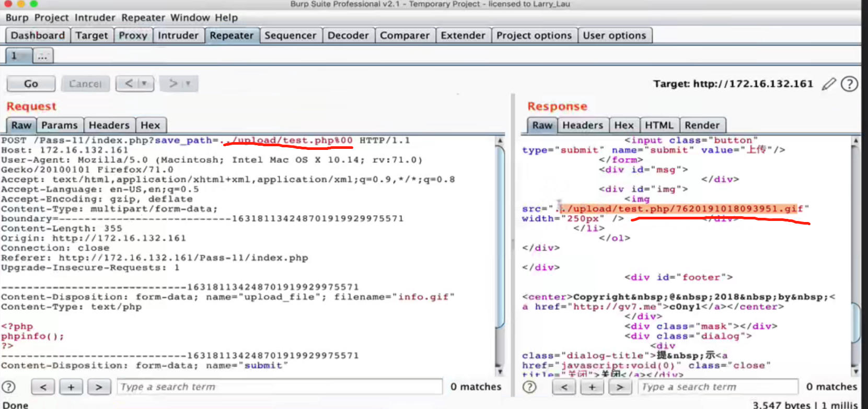The height and width of the screenshot is (409, 868).
Task: Click the response scrollbar up arrow
Action: 856,141
